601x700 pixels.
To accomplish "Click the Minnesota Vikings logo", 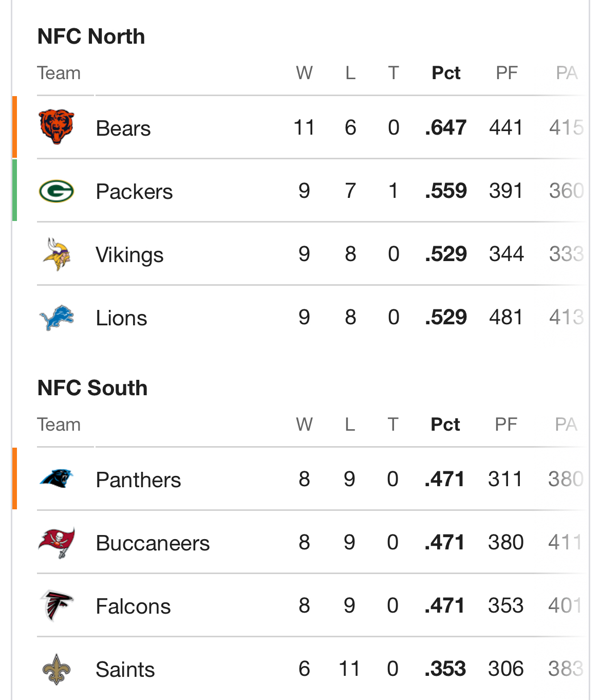I will coord(57,254).
